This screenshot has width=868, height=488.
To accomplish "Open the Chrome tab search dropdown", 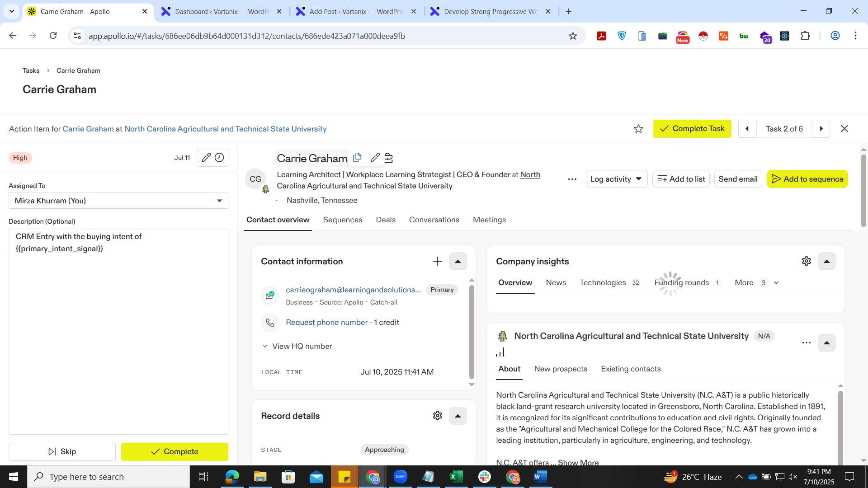I will point(11,11).
